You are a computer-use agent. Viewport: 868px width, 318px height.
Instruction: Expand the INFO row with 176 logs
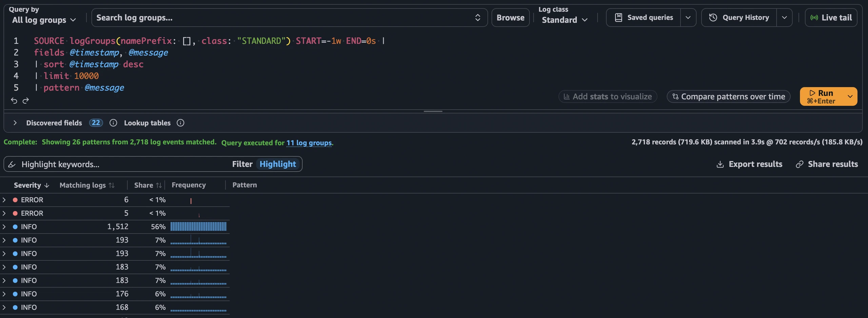coord(4,294)
